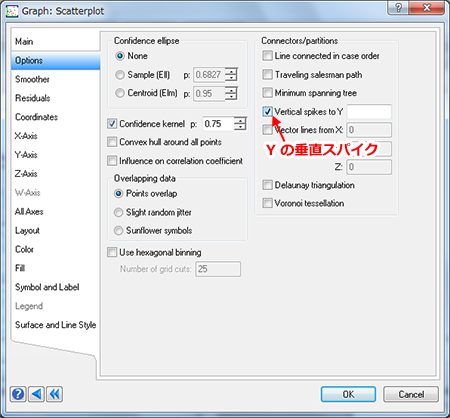Click the title bar help question button
The width and height of the screenshot is (450, 418).
pos(398,7)
